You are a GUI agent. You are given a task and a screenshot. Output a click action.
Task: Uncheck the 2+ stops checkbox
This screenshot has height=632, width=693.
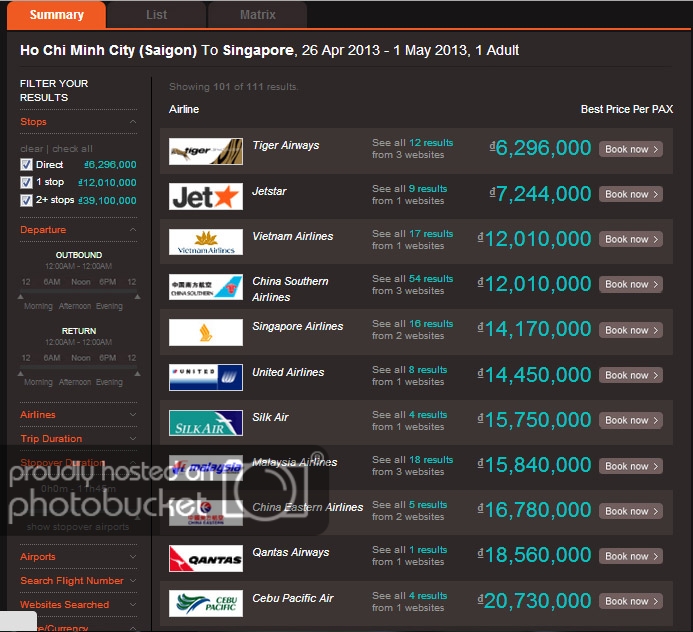click(27, 200)
